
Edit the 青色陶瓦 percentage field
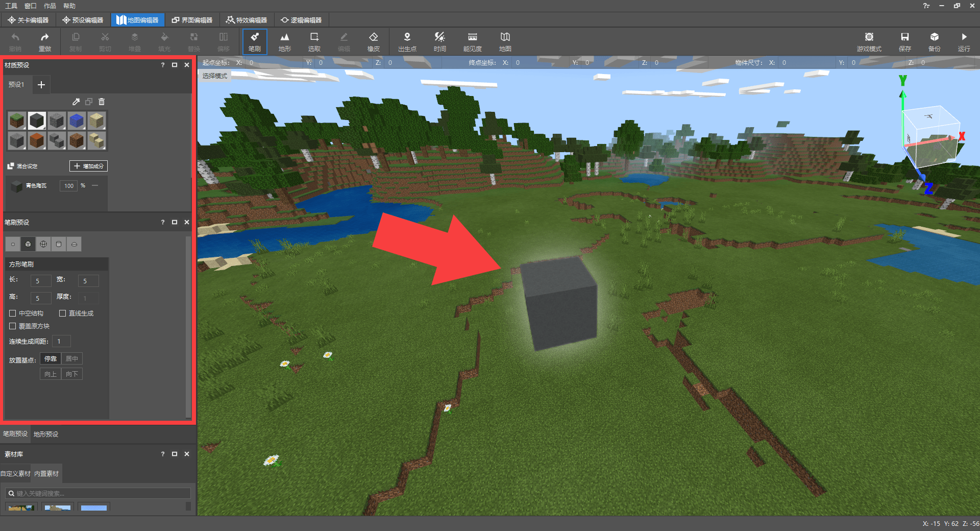68,186
